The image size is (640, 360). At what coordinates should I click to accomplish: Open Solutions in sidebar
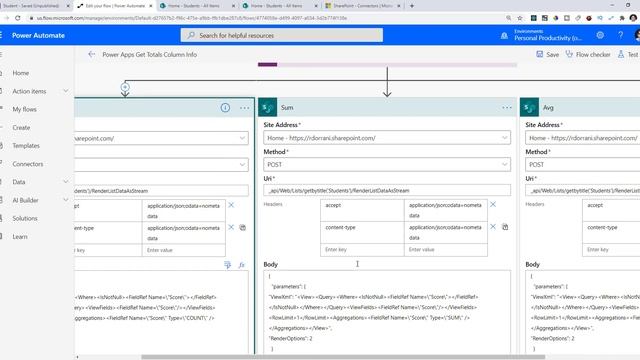[x=24, y=218]
